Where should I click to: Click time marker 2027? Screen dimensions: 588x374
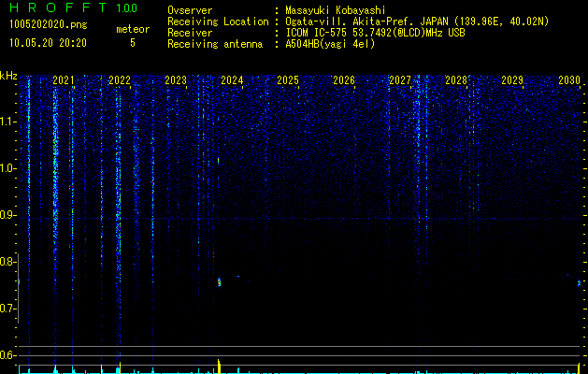(x=400, y=80)
